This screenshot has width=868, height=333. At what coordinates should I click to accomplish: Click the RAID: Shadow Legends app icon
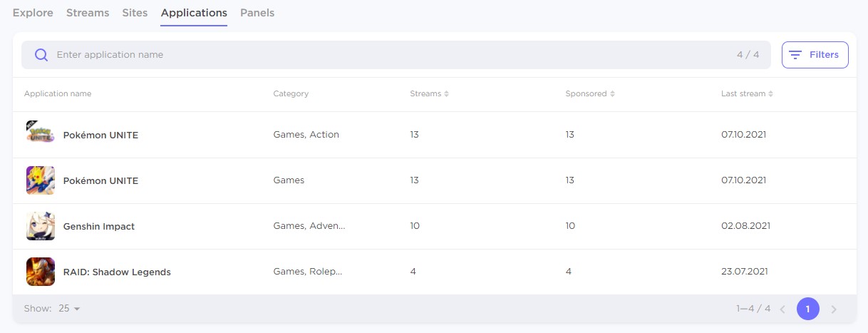pos(41,272)
